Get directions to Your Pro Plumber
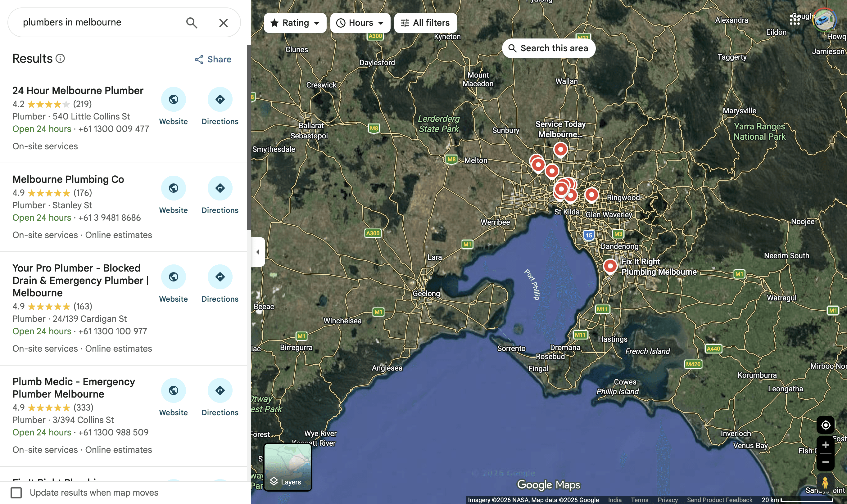This screenshot has height=504, width=847. pyautogui.click(x=220, y=277)
